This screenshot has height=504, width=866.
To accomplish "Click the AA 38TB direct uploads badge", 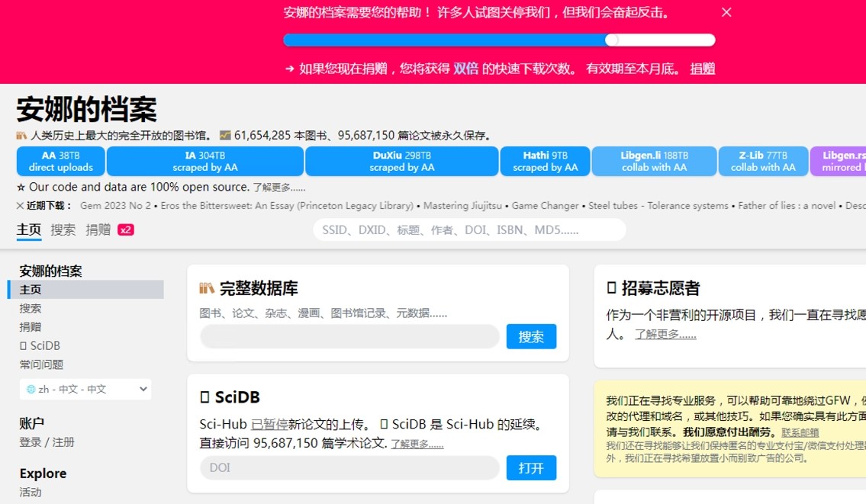I will (60, 161).
